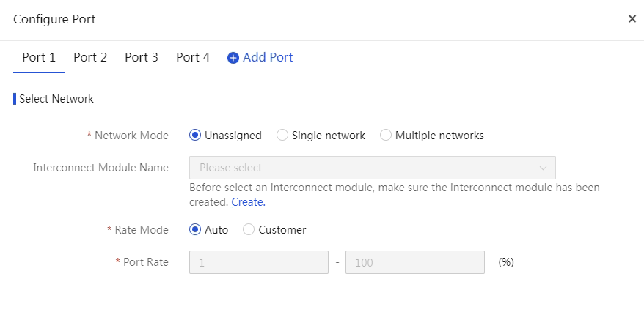Image resolution: width=644 pixels, height=334 pixels.
Task: Switch to Port 1 tab
Action: [x=39, y=57]
